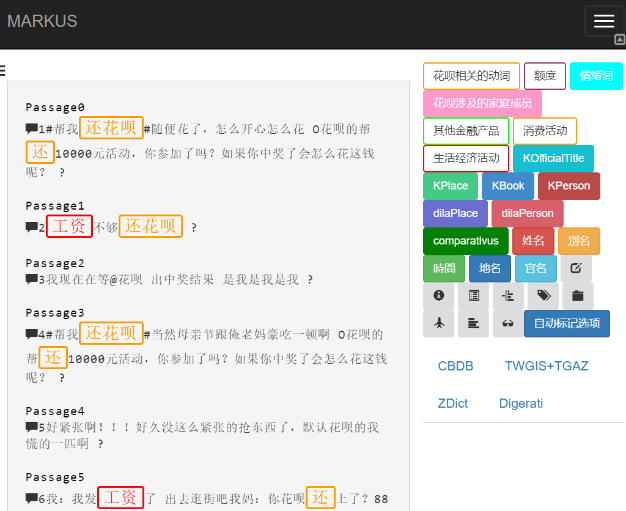
Task: Toggle the KOfficialTitle tag filter
Action: [553, 159]
